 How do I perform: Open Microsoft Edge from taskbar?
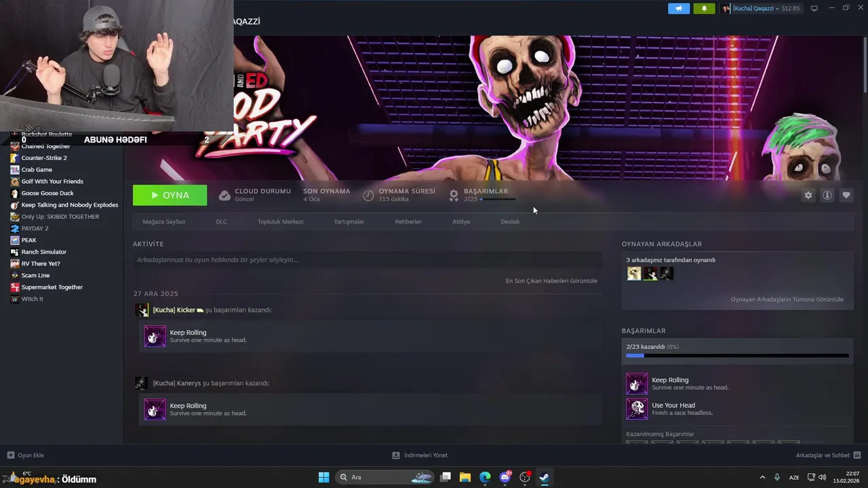pyautogui.click(x=485, y=477)
